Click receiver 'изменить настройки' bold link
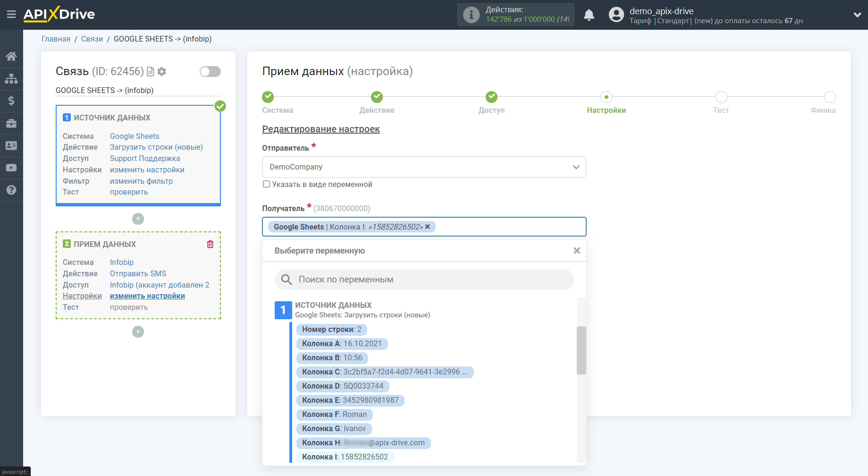 [147, 296]
